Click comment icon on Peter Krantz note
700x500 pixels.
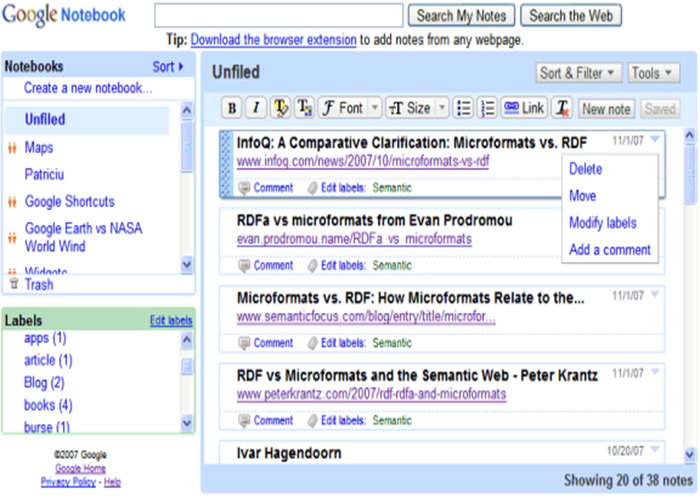(x=244, y=421)
